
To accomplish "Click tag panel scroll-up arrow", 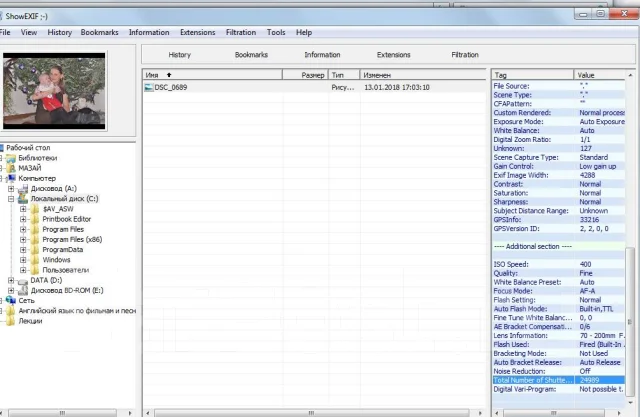I will [x=630, y=75].
